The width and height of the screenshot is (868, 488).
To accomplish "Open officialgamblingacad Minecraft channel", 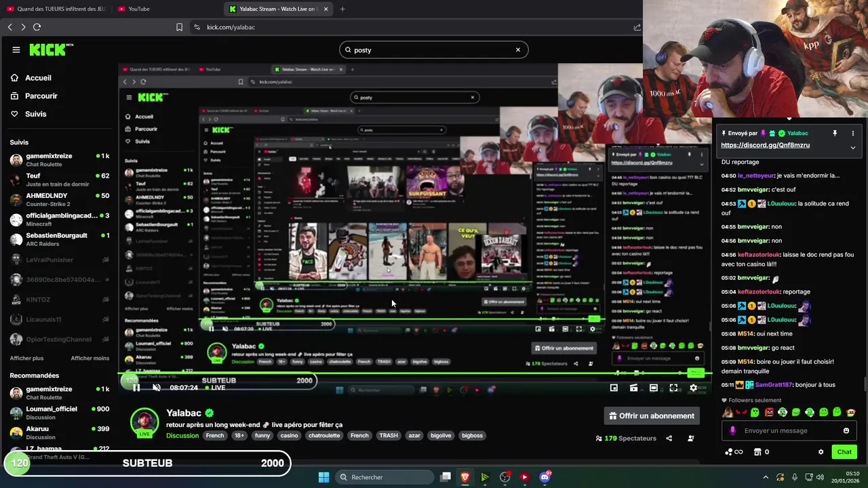I will pyautogui.click(x=60, y=220).
